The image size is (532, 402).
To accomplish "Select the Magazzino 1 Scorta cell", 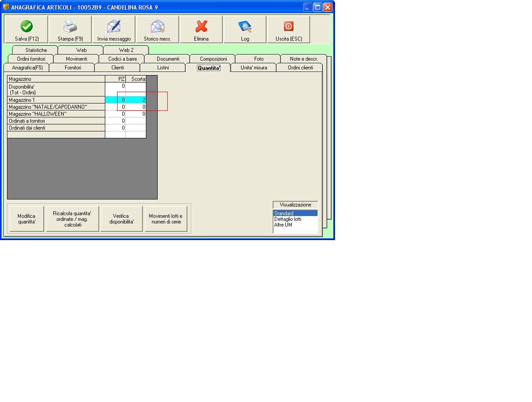I will tap(136, 100).
